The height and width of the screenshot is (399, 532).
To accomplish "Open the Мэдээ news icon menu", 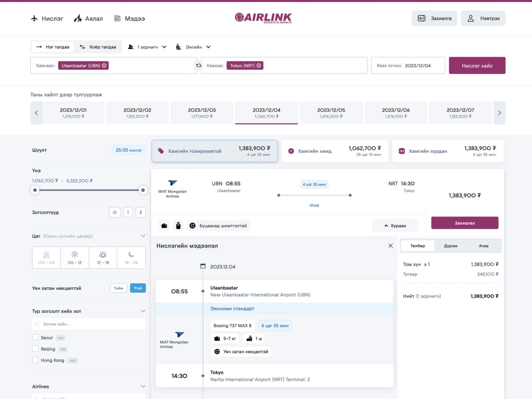I will (129, 18).
